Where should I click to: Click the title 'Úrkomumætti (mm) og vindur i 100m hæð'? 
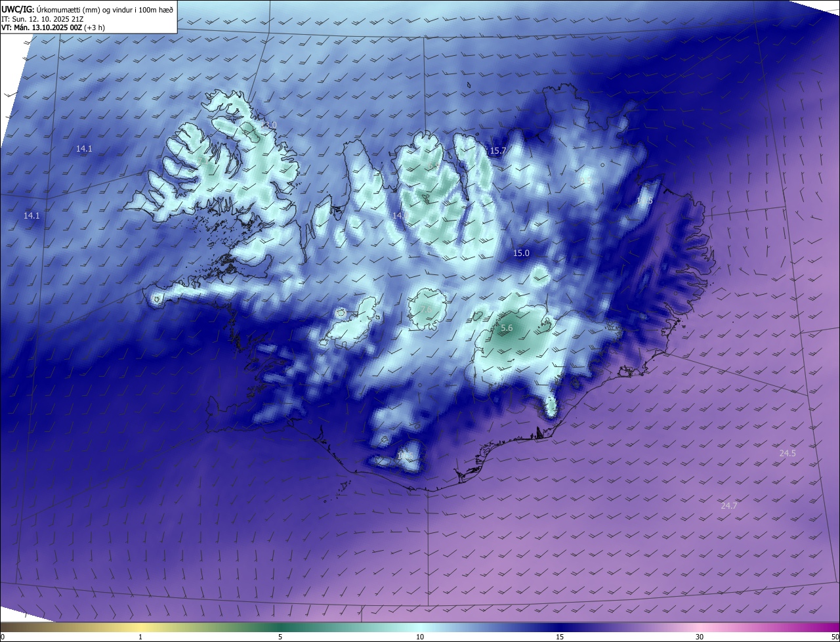[104, 10]
